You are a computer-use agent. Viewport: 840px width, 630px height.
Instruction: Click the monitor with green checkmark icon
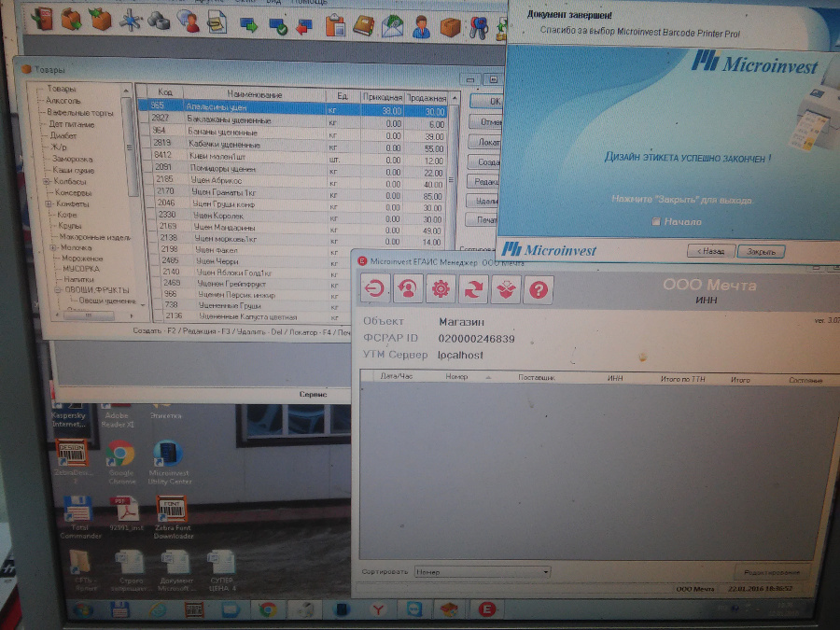click(x=278, y=25)
